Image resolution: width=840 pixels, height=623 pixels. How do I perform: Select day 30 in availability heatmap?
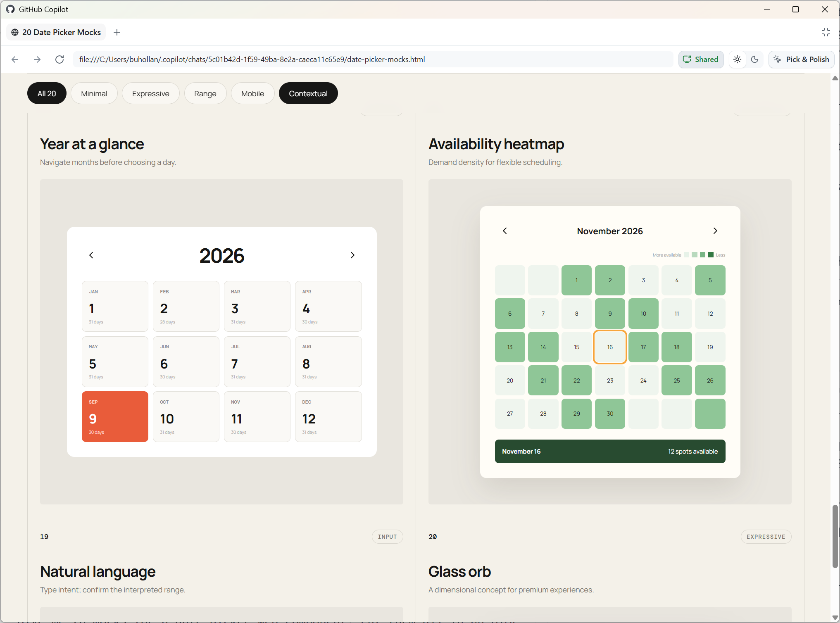click(610, 414)
